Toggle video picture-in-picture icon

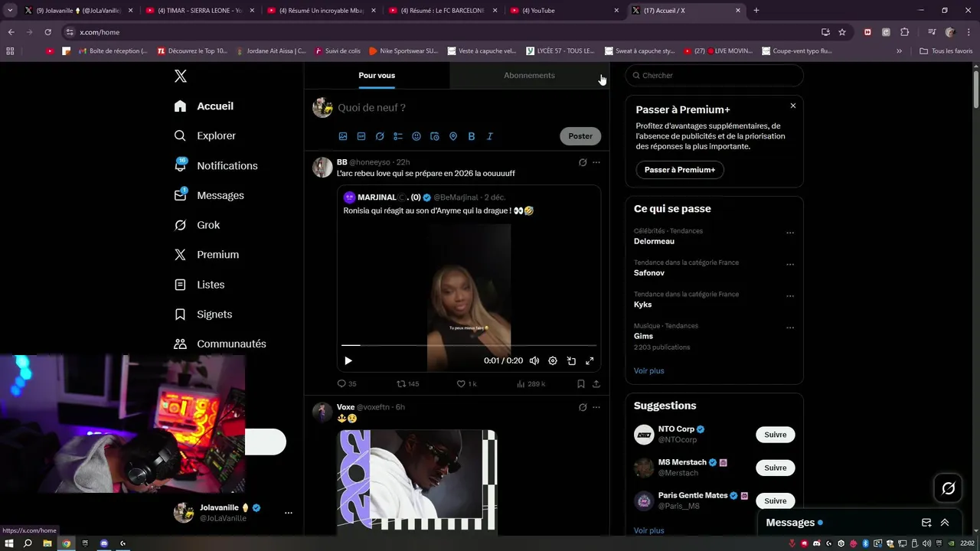pyautogui.click(x=571, y=361)
